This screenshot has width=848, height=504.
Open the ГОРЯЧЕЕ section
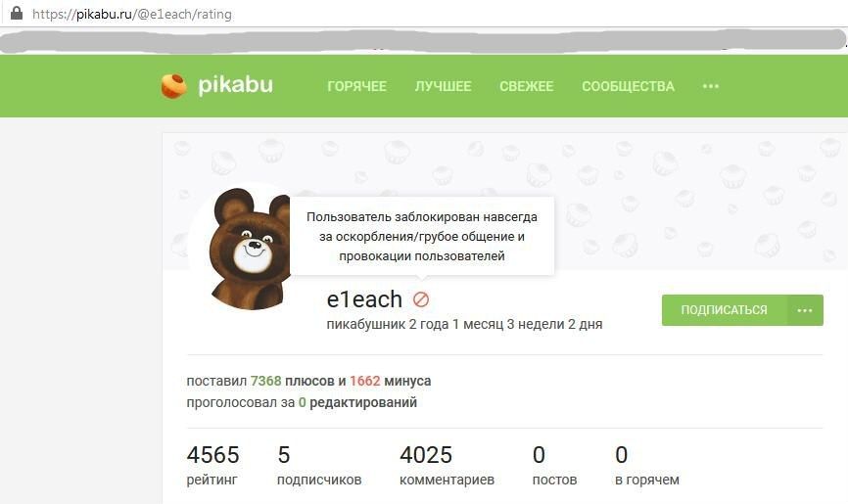[x=357, y=86]
